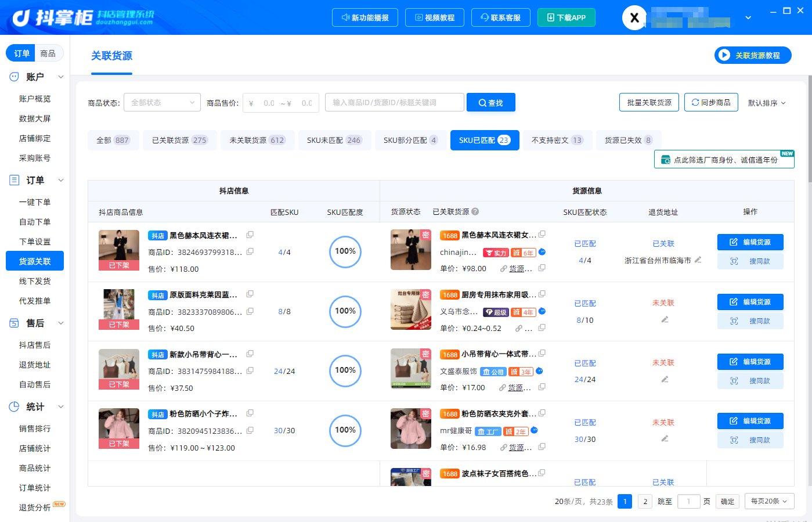Screen dimensions: 812x522
Task: Change 每页20条 page size dropdown
Action: pos(770,501)
